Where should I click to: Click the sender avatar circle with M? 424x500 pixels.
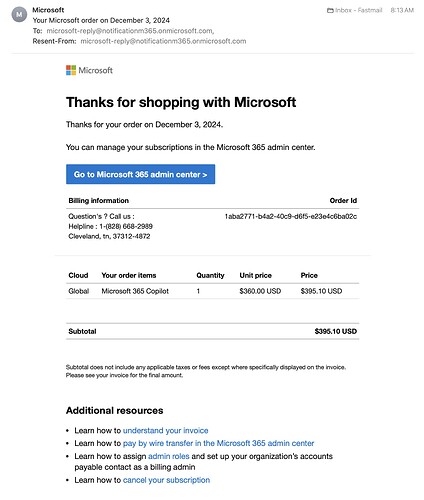(x=19, y=15)
